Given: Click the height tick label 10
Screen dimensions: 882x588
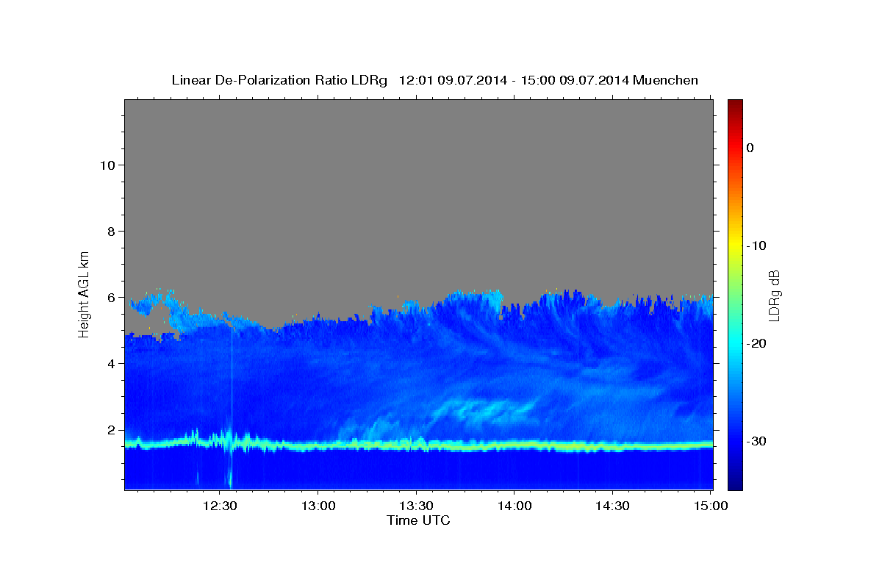Looking at the screenshot, I should tap(107, 165).
